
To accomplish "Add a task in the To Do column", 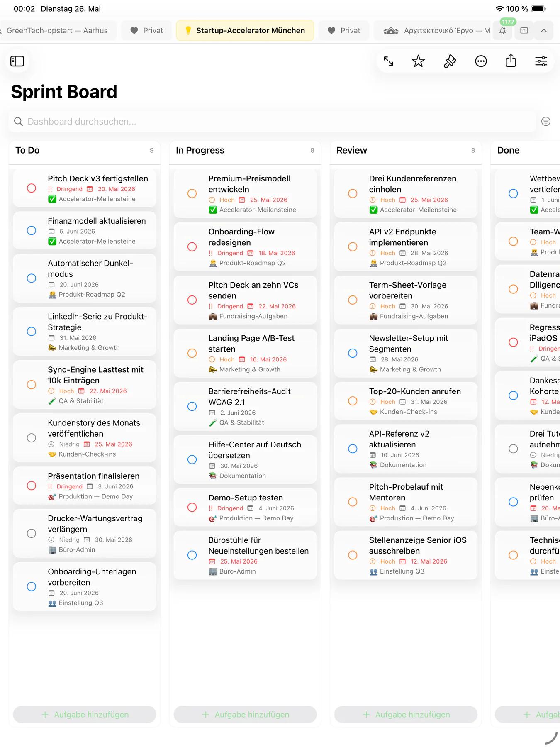I will [85, 714].
